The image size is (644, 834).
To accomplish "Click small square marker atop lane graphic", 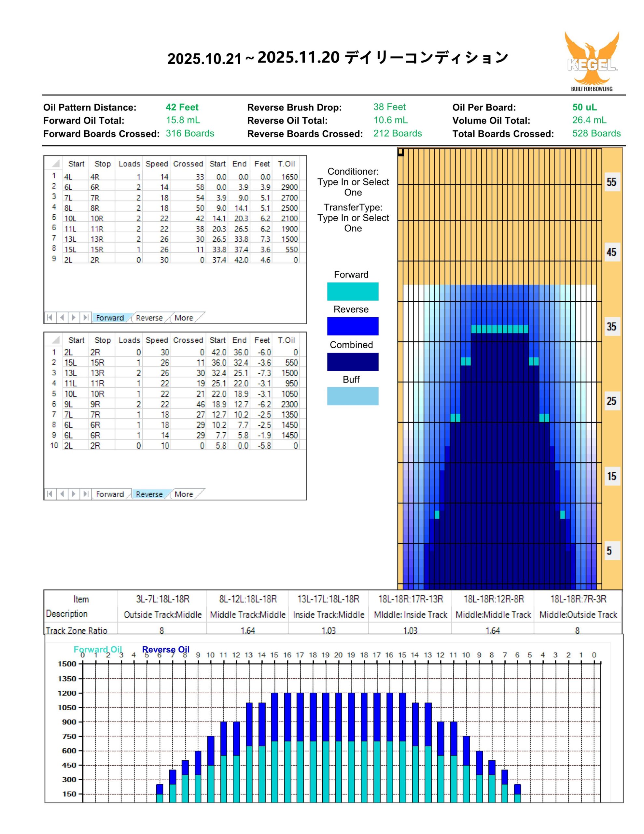I will point(400,152).
